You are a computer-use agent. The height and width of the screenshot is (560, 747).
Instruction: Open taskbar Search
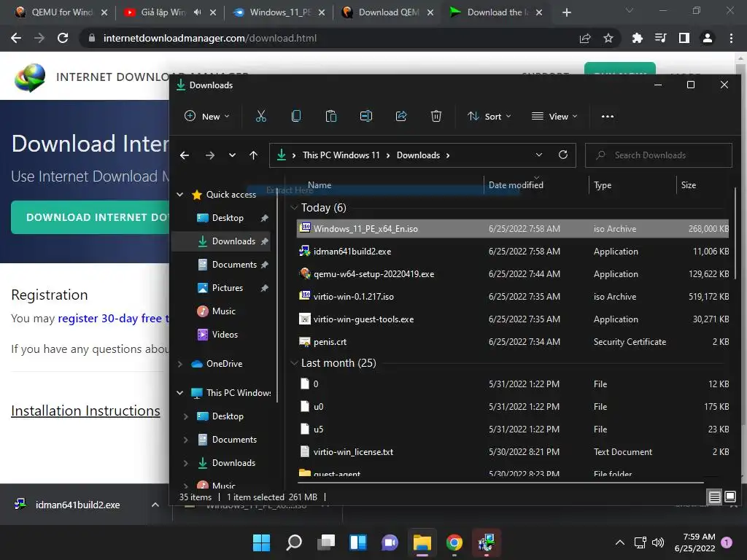[294, 542]
